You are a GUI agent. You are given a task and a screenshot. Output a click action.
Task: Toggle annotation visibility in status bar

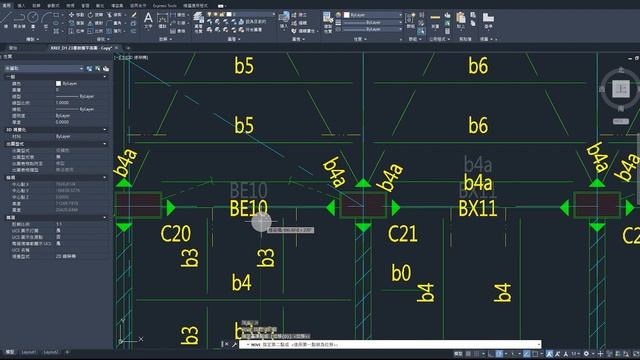coord(549,354)
